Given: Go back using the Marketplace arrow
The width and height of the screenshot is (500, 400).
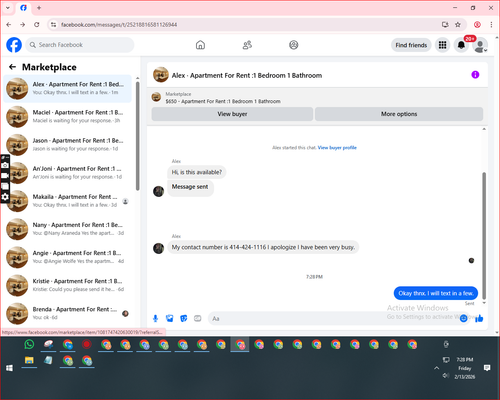Looking at the screenshot, I should [12, 67].
